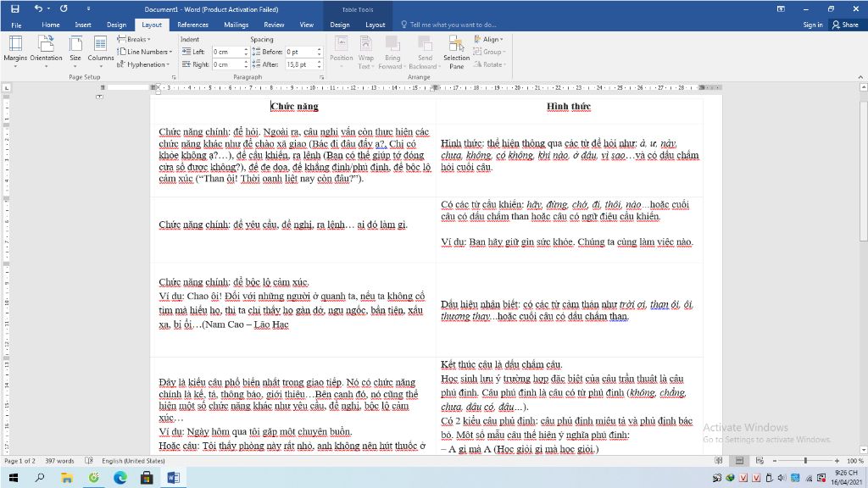Click the English (United States) language indicator
The image size is (868, 488).
point(133,461)
